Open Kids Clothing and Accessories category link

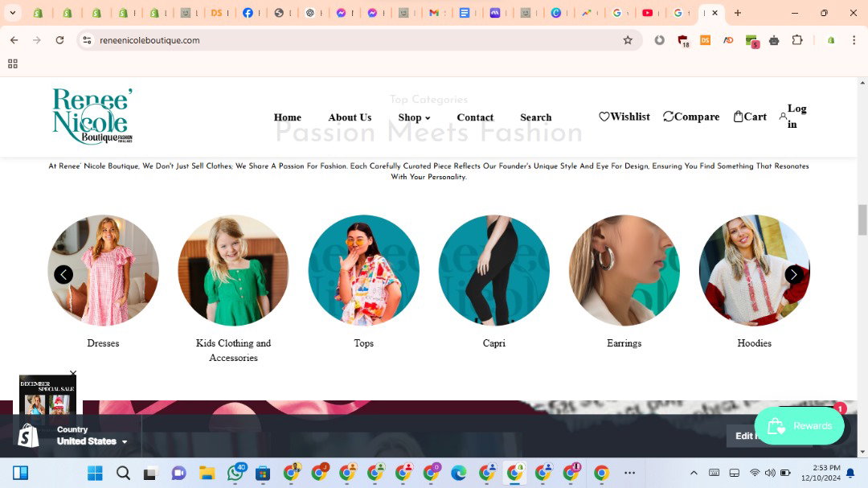click(233, 350)
